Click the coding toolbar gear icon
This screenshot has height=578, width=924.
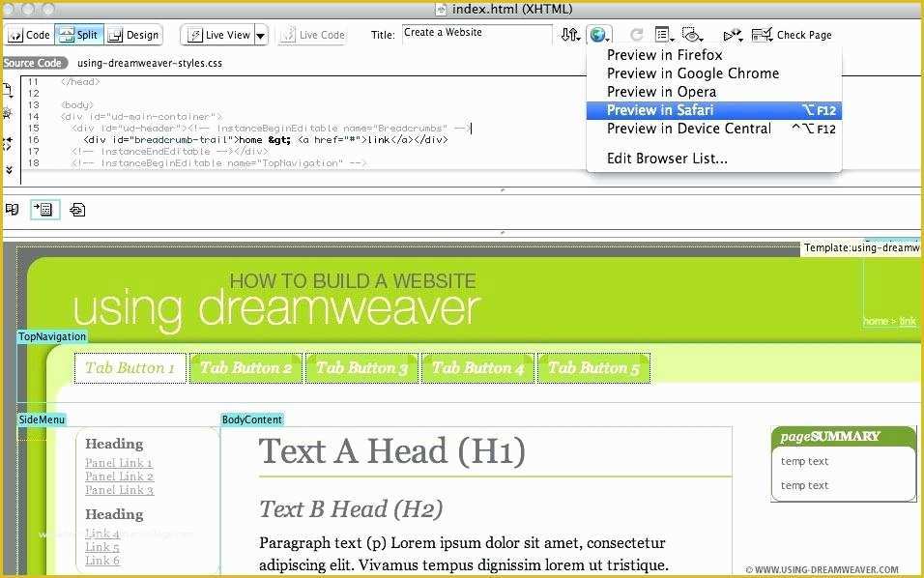coord(7,113)
